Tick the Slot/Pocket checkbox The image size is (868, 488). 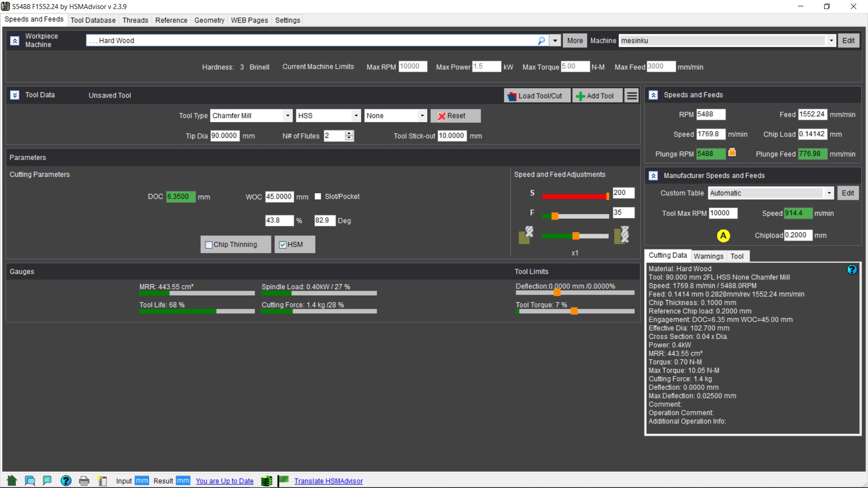tap(318, 197)
